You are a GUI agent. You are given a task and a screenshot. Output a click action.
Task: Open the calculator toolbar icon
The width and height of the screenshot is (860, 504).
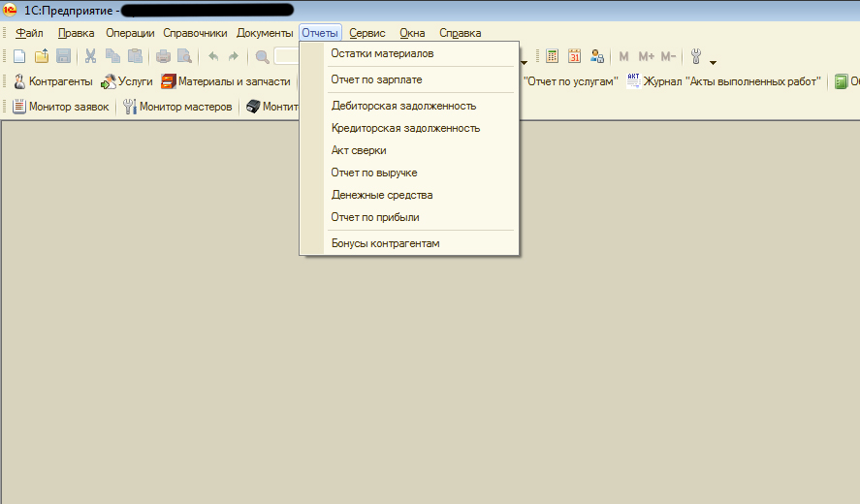coord(553,57)
